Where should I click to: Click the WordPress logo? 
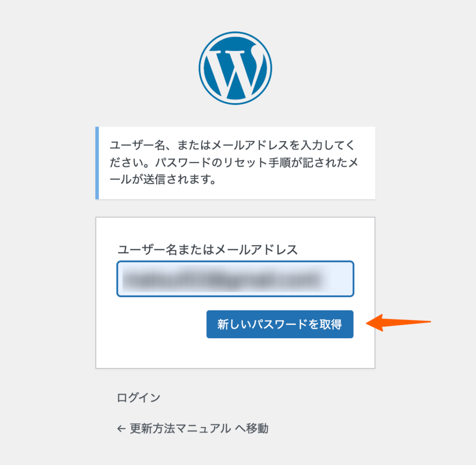(x=235, y=68)
